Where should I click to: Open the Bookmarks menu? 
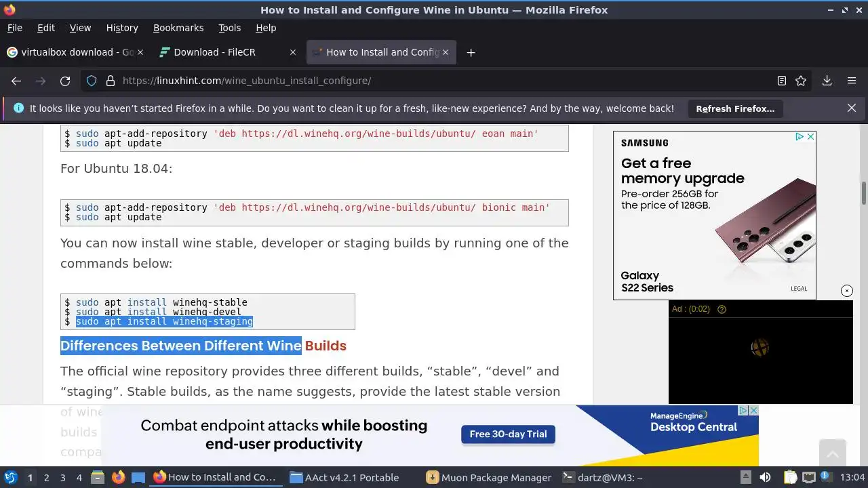coord(178,28)
